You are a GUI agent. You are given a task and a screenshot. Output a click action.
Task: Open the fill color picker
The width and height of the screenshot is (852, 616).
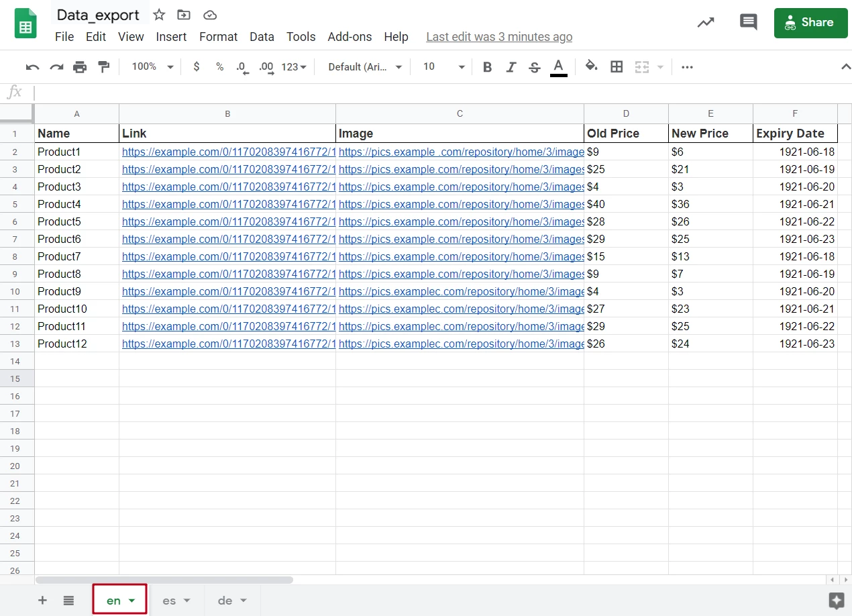[591, 66]
